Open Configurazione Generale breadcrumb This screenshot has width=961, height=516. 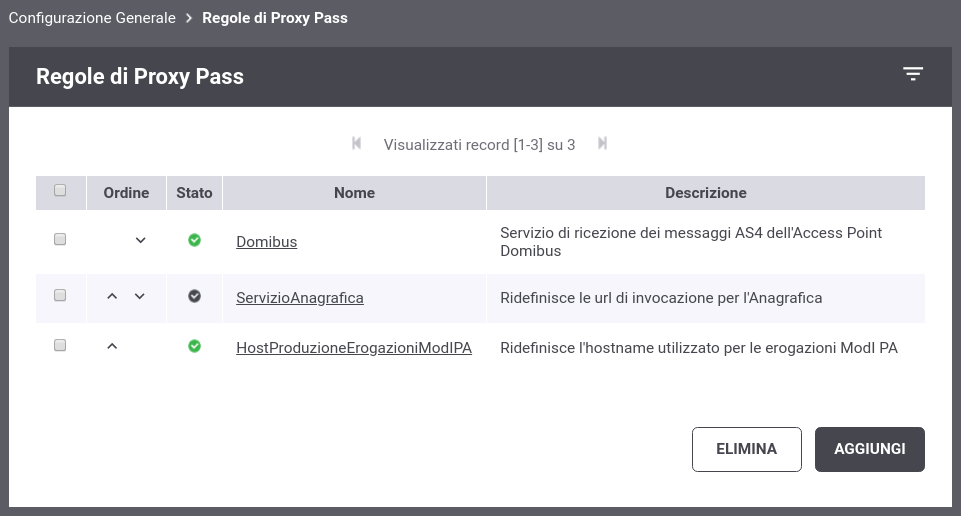click(x=92, y=18)
